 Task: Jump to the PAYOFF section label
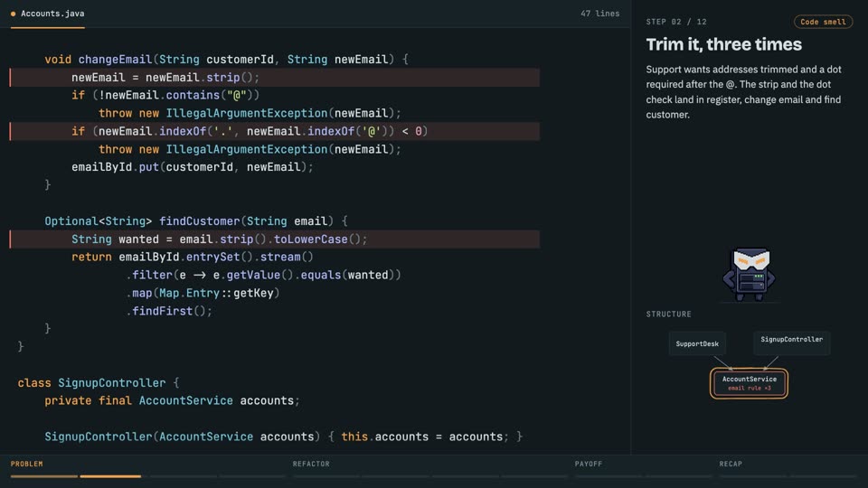point(589,464)
